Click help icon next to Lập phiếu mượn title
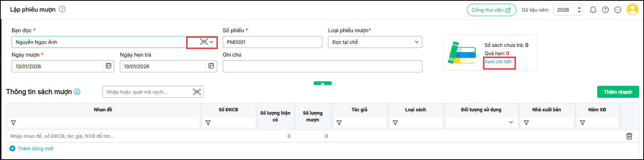This screenshot has width=644, height=160. 62,9
